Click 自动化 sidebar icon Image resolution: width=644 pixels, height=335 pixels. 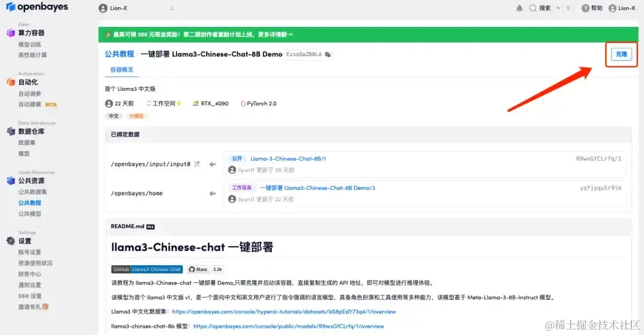click(x=11, y=82)
